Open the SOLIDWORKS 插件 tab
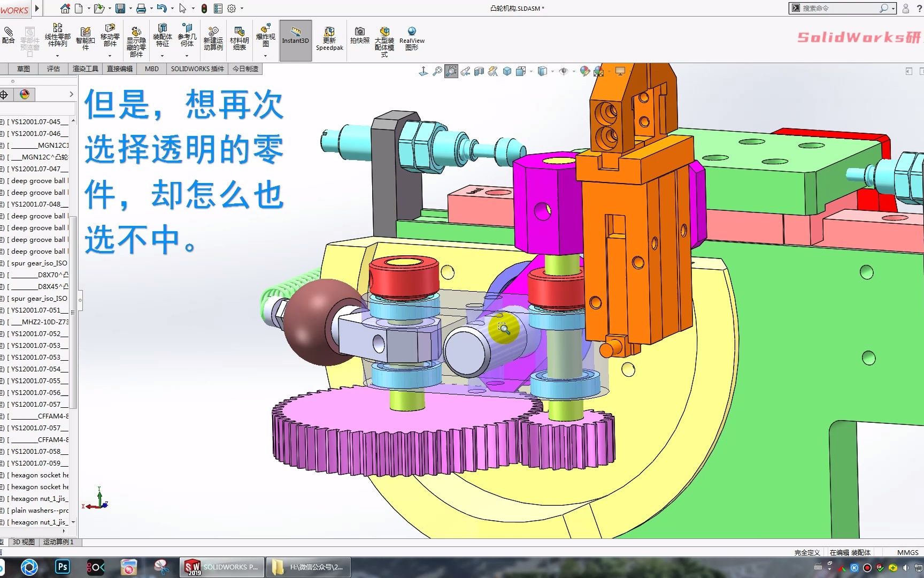This screenshot has width=924, height=578. [x=197, y=69]
